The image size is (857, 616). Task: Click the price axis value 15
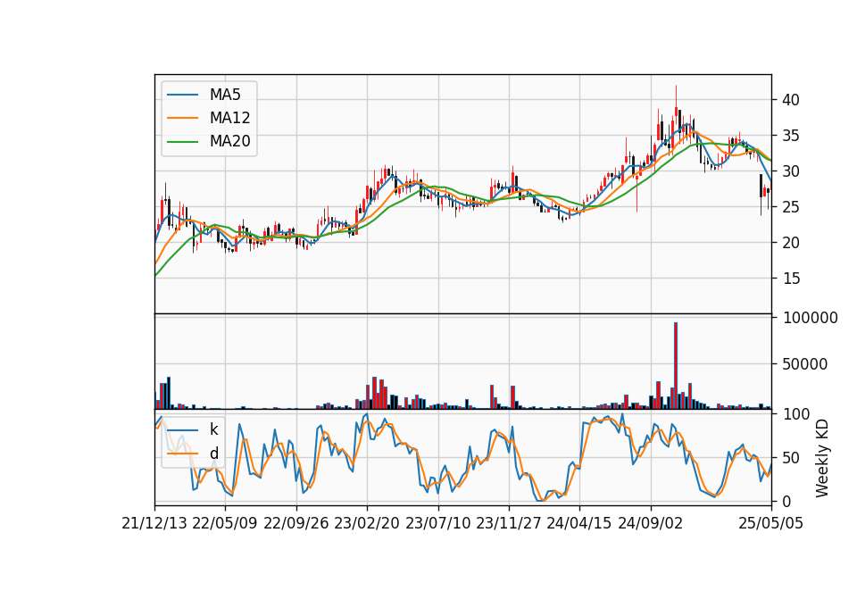coord(791,279)
